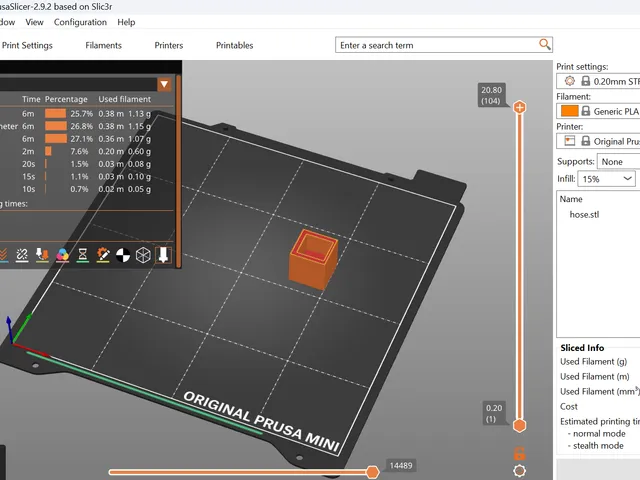Open the legend view type dropdown arrow
Viewport: 640px width, 480px height.
click(x=164, y=84)
